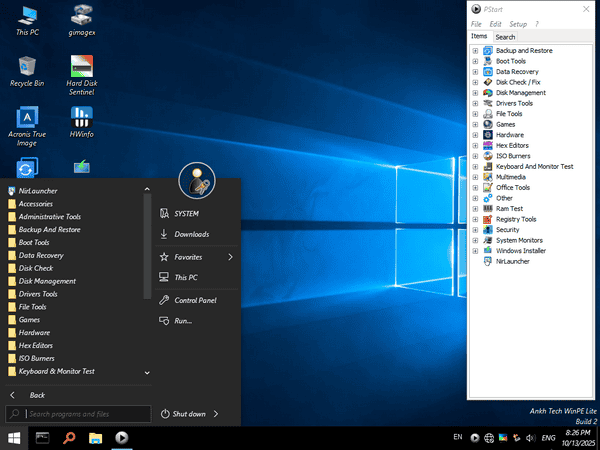The image size is (600, 450).
Task: Go Back in the Start menu programs list
Action: point(36,395)
